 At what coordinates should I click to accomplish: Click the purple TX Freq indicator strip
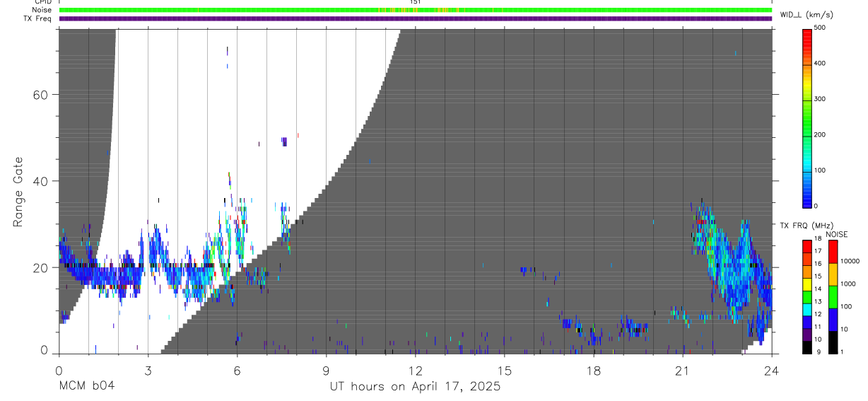coord(416,18)
